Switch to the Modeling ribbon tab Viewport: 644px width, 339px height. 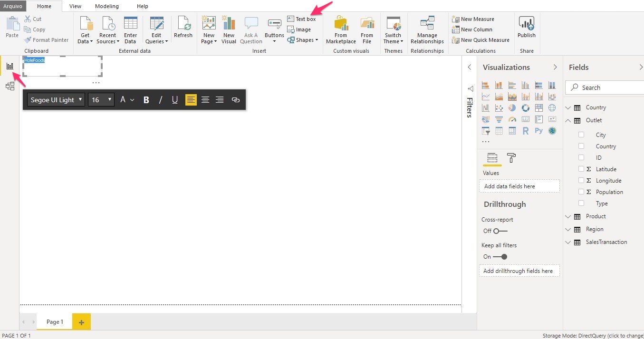[107, 6]
